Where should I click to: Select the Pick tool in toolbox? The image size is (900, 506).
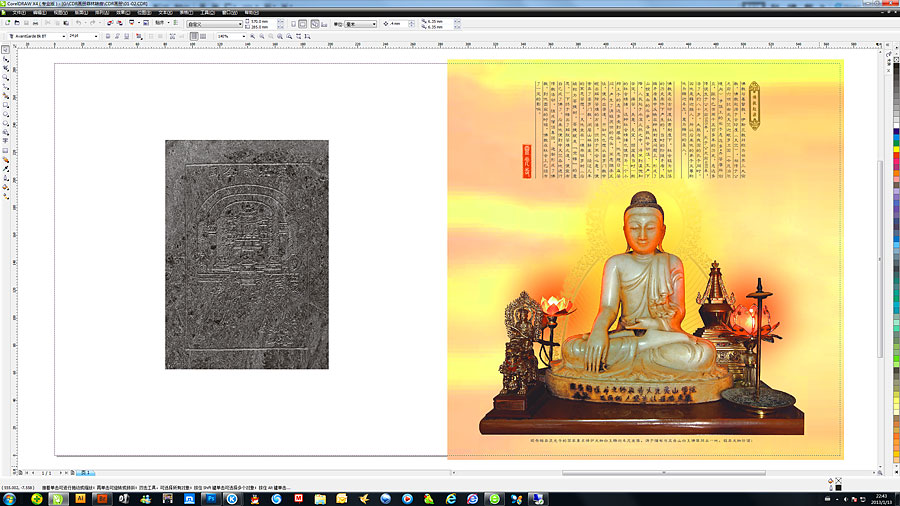[6, 49]
